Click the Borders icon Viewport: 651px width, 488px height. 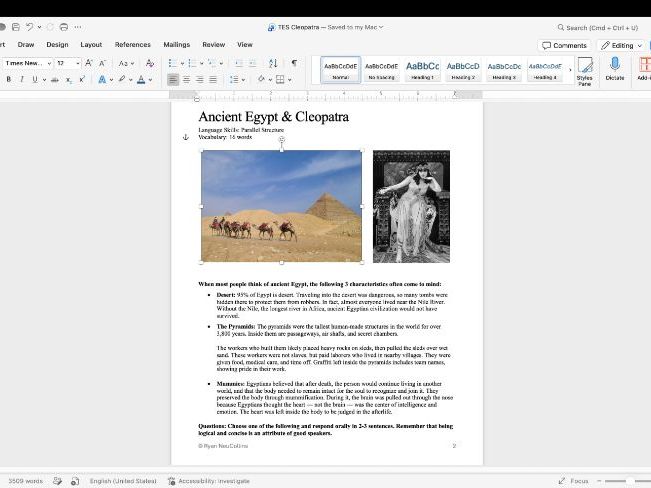tap(280, 79)
